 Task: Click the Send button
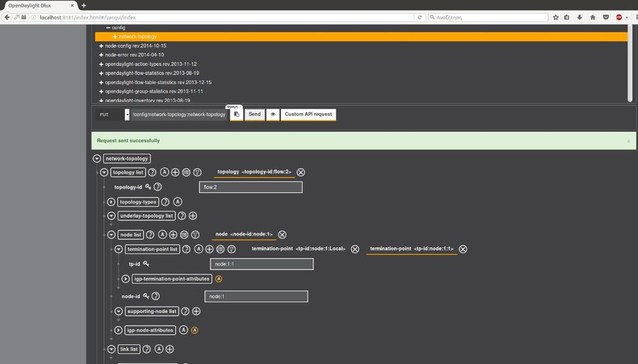255,114
